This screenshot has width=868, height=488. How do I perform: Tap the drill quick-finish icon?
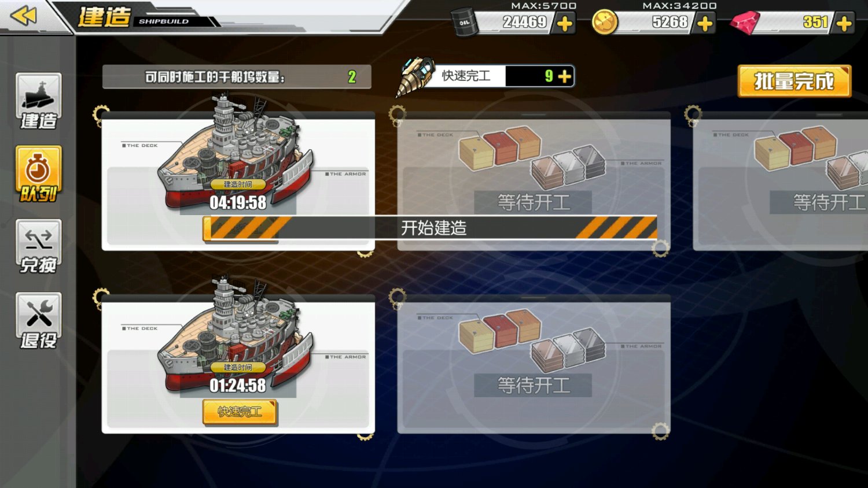click(415, 76)
